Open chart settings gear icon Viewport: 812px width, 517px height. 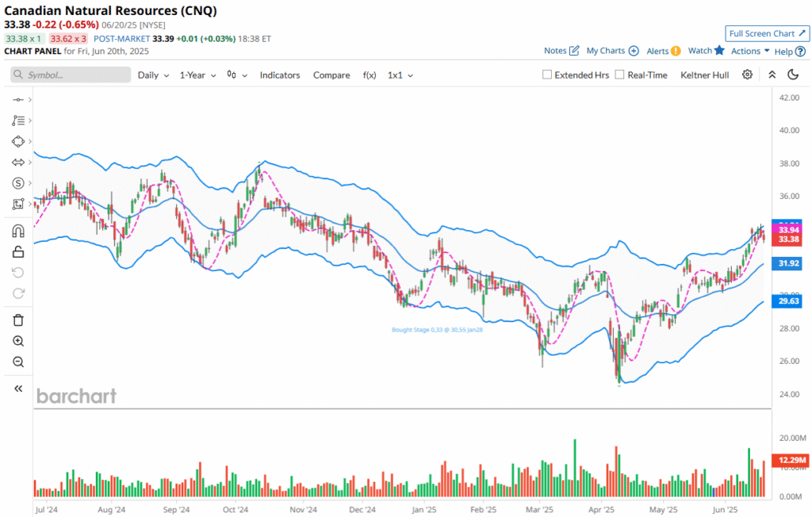coord(747,75)
